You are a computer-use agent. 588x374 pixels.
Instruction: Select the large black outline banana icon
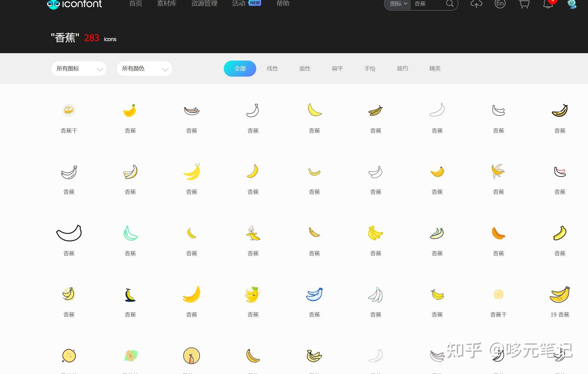point(69,233)
